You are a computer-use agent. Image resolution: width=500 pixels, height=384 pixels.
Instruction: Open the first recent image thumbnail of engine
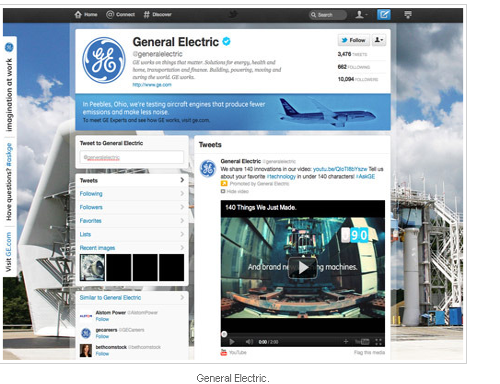pos(92,268)
